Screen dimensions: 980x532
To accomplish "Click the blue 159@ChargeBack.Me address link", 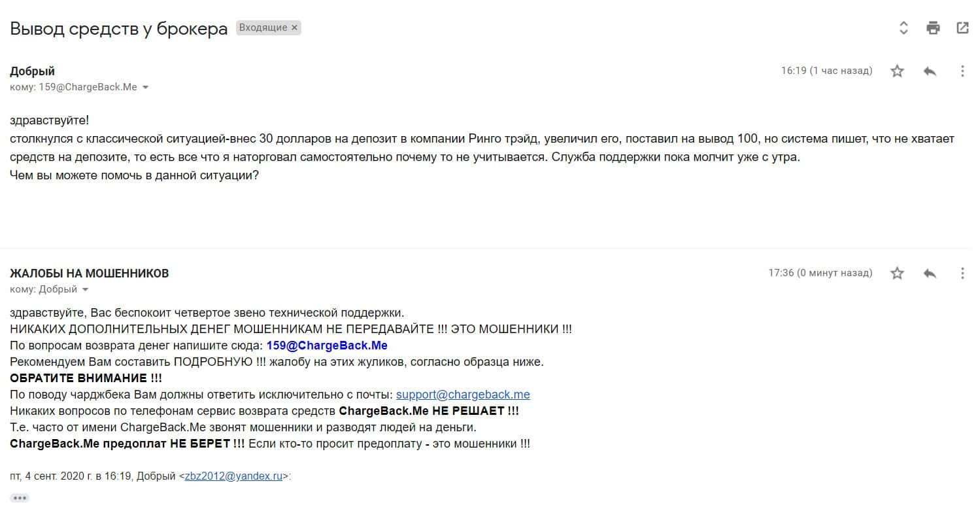I will click(327, 346).
